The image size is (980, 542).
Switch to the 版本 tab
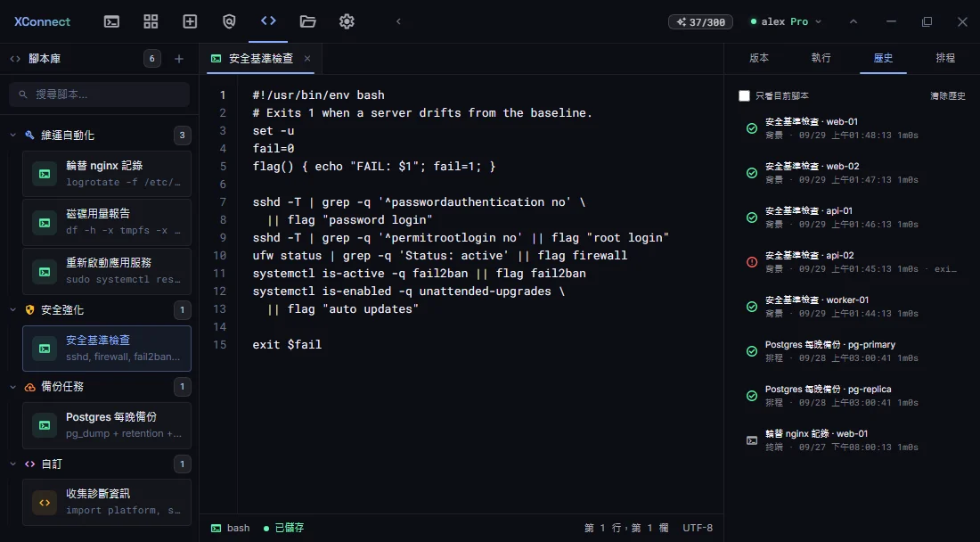coord(759,58)
